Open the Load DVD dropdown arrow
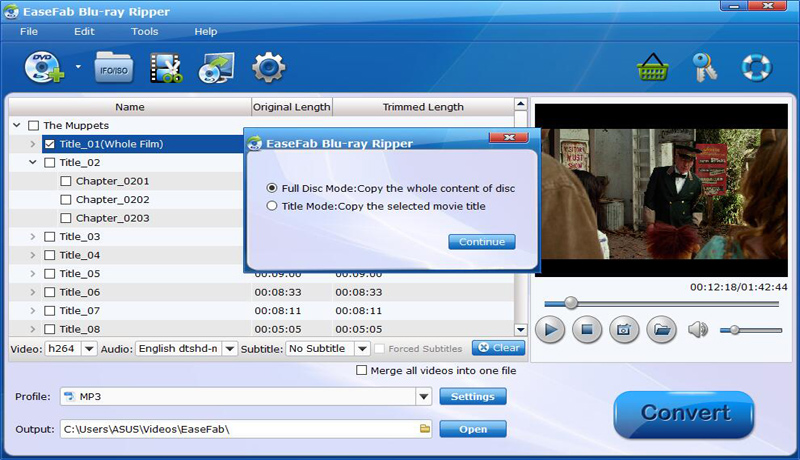The height and width of the screenshot is (460, 800). 78,66
